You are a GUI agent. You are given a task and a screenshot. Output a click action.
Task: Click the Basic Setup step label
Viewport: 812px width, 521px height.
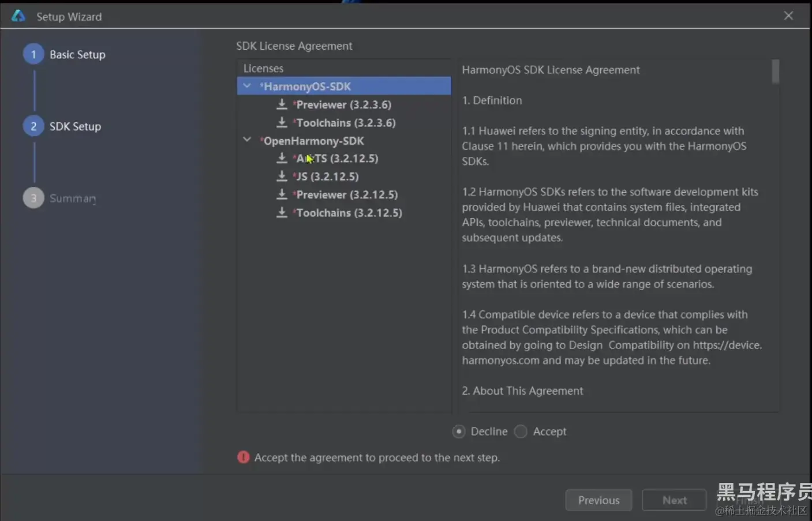pos(77,55)
